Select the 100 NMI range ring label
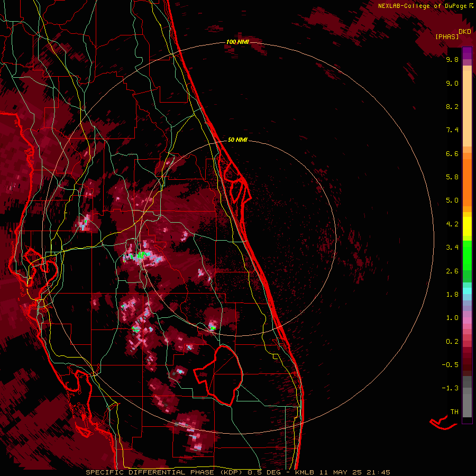 (x=237, y=42)
